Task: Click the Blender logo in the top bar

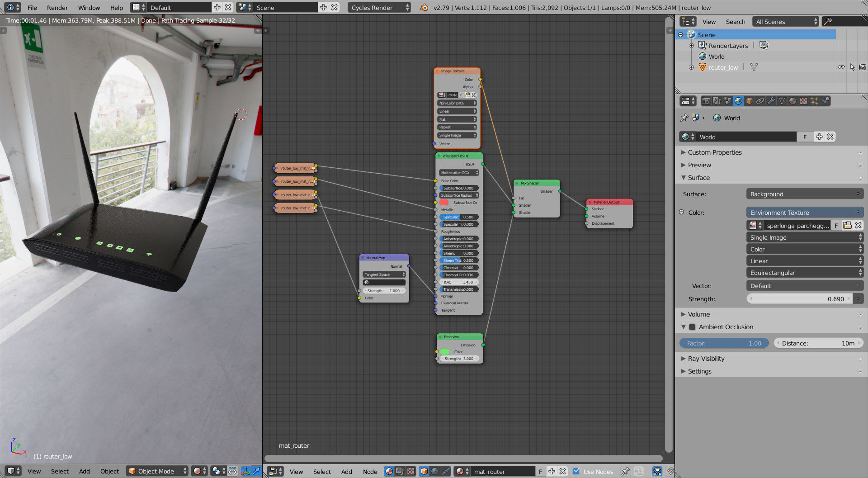Action: (x=424, y=8)
